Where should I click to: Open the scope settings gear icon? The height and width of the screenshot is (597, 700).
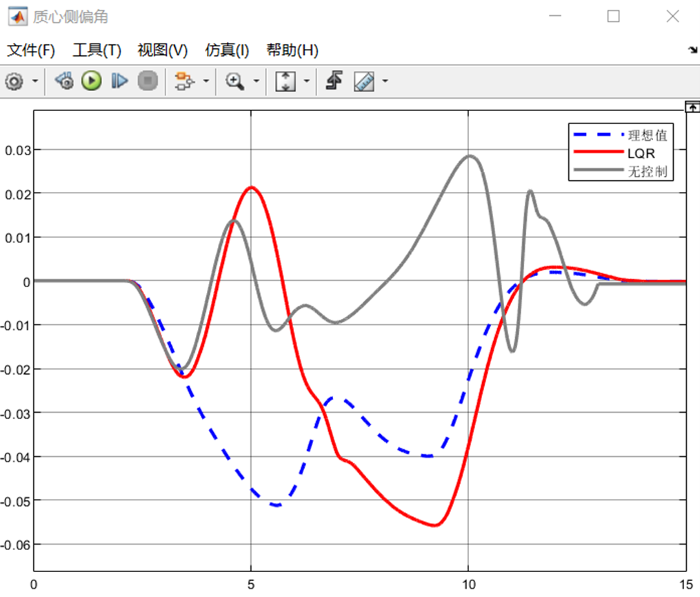[x=14, y=81]
